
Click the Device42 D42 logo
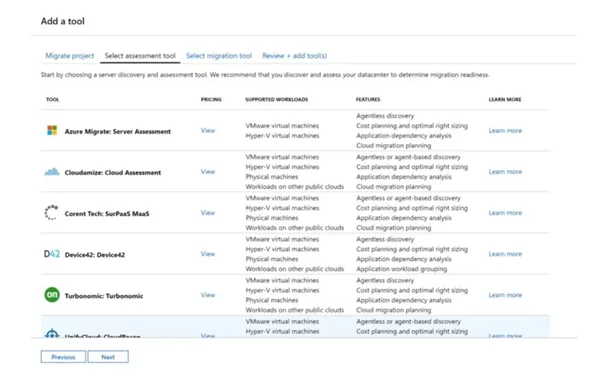(52, 254)
